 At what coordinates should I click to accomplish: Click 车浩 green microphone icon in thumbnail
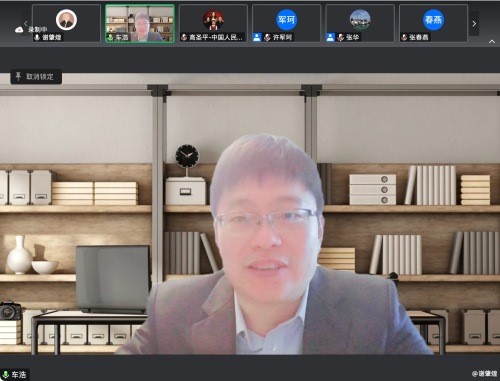(x=110, y=37)
